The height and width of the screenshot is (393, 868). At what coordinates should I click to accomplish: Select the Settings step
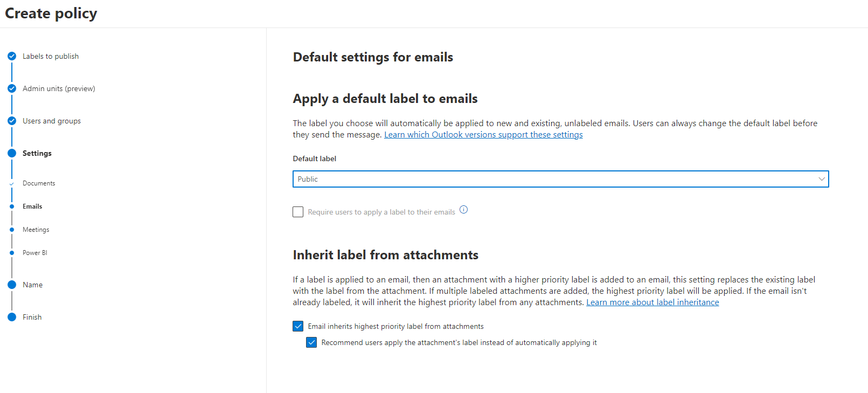pos(37,153)
